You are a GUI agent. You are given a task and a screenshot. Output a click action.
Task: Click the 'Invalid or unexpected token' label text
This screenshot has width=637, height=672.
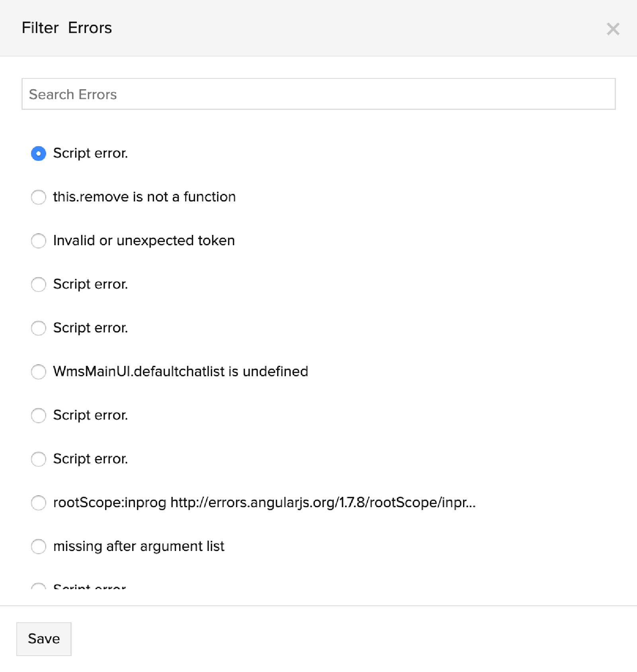tap(144, 241)
